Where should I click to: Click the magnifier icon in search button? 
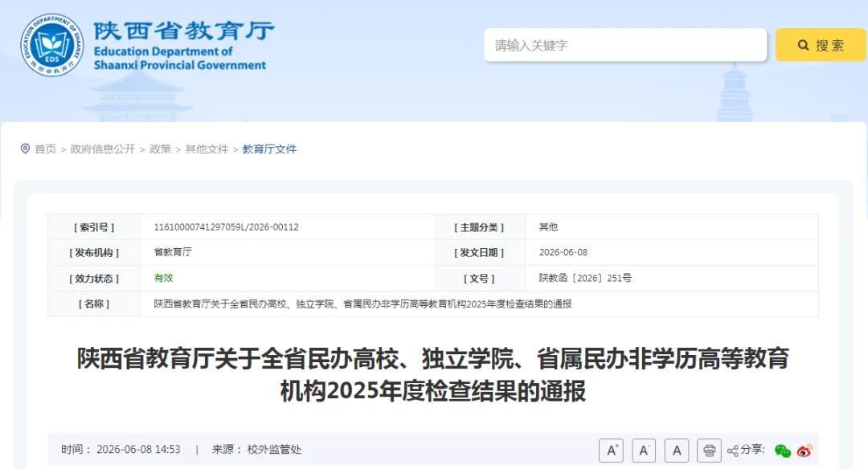coord(803,45)
